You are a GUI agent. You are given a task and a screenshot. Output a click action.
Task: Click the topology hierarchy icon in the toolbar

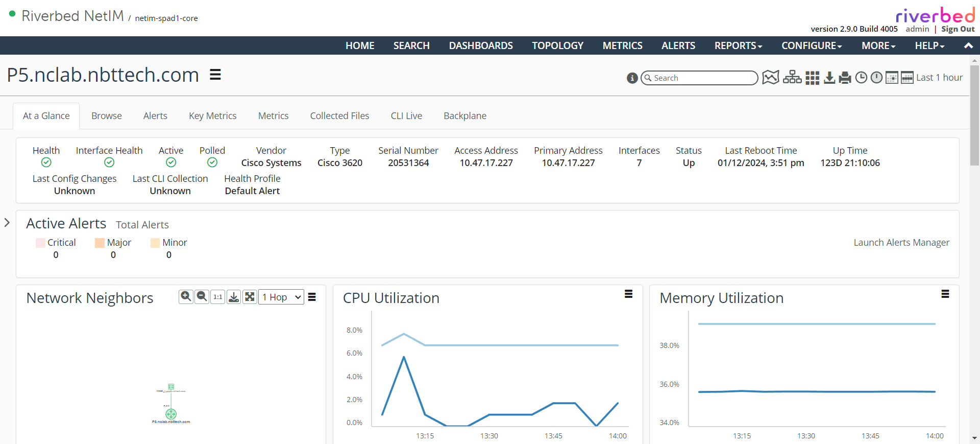(x=792, y=78)
